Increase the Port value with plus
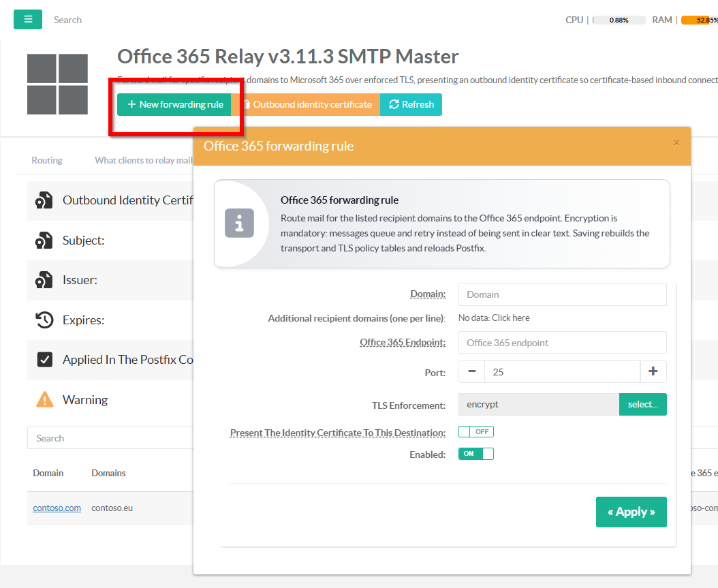Viewport: 718px width, 588px height. point(653,372)
